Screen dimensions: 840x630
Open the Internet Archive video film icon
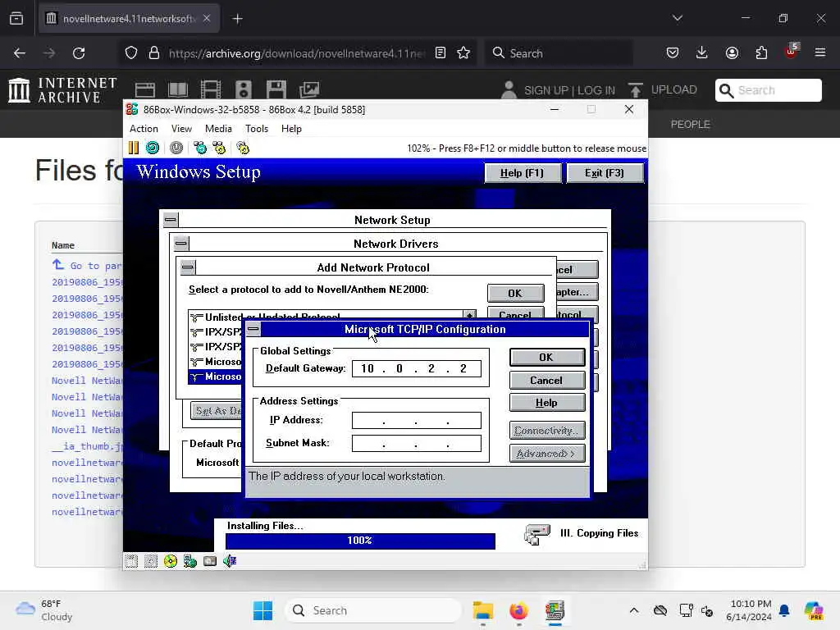click(x=211, y=89)
